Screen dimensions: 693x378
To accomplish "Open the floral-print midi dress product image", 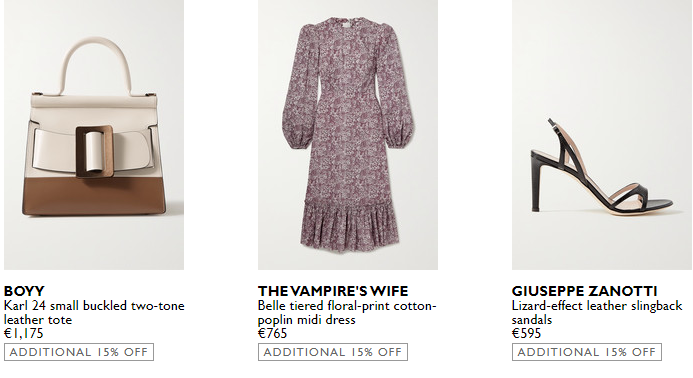I will (348, 135).
